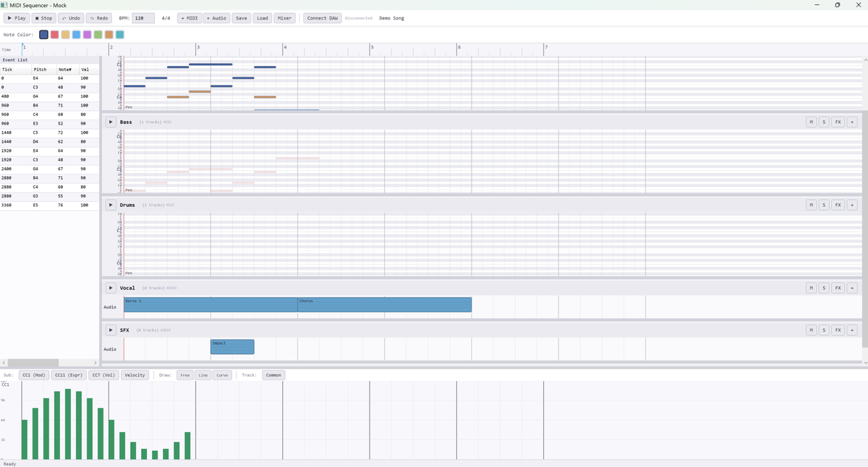
Task: Pick the red note color
Action: coord(54,35)
